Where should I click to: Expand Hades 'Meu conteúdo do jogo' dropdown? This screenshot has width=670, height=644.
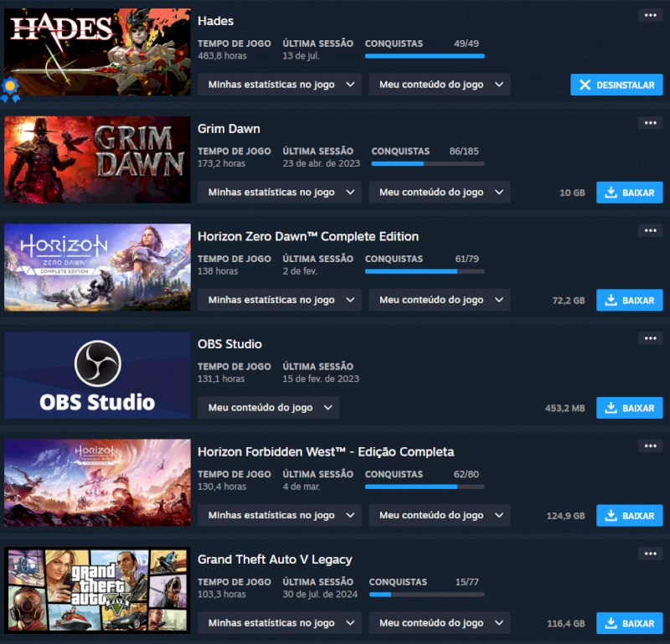(x=439, y=85)
